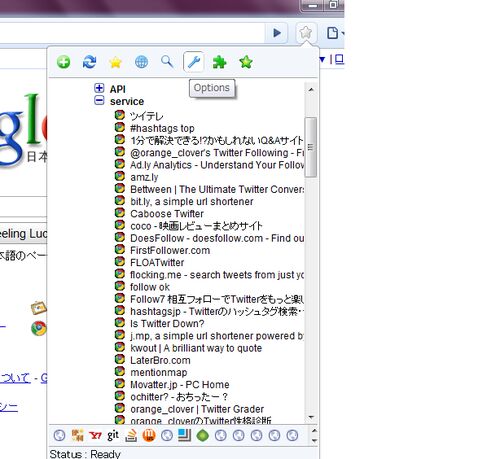Open the 'Bettween | The Ultimate Twitter' bookmark
Screen dimensions: 500x459
[x=217, y=189]
